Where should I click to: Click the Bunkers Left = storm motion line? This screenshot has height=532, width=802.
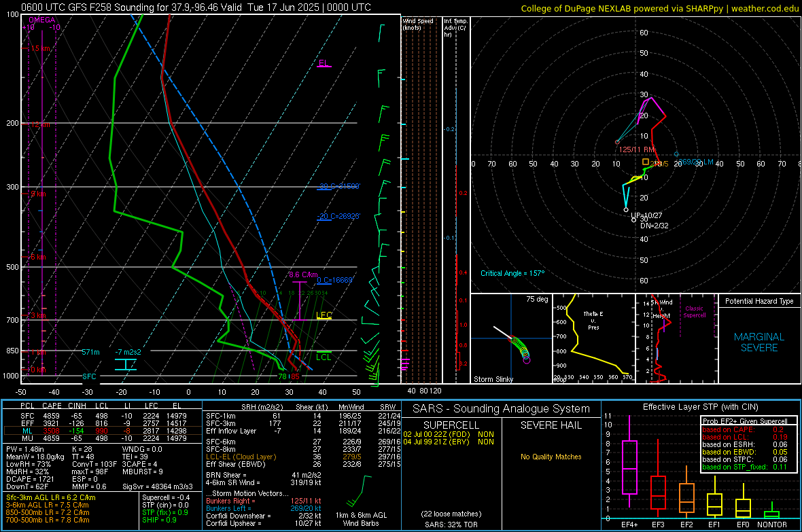click(264, 508)
